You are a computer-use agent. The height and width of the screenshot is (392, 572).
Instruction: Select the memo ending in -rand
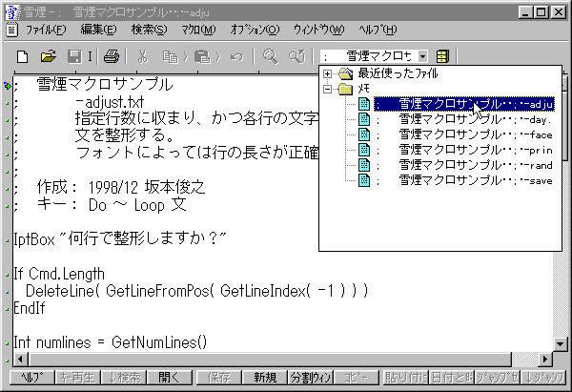coord(464,165)
